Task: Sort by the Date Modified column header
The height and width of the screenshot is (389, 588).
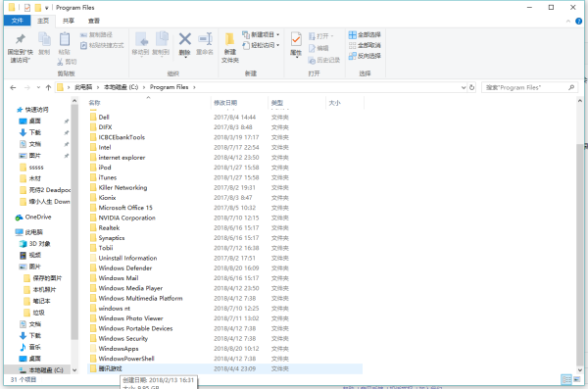Action: [x=225, y=103]
